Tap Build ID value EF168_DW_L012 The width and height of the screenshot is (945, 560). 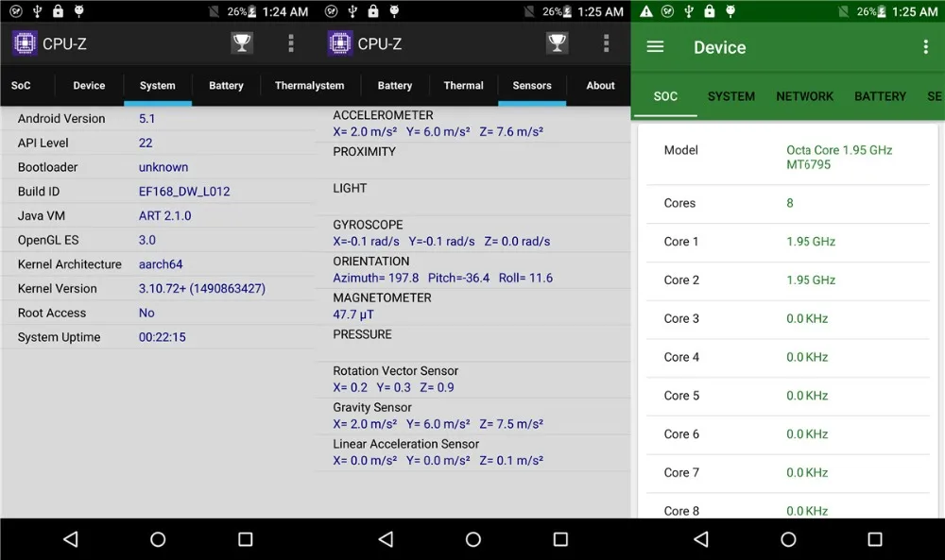(184, 192)
